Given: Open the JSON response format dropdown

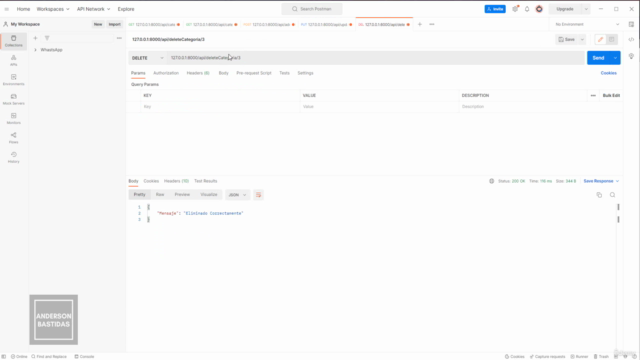Looking at the screenshot, I should click(x=238, y=195).
